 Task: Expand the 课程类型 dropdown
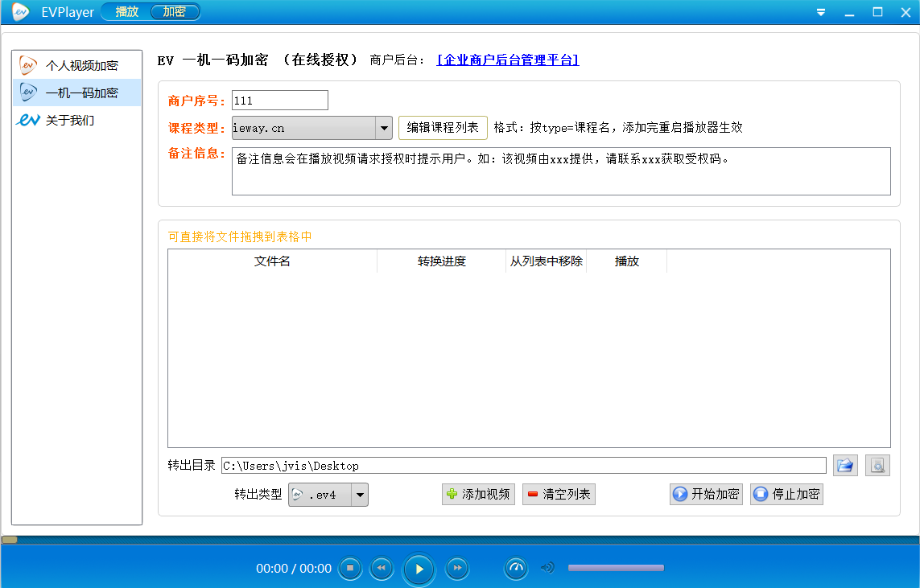tap(383, 127)
